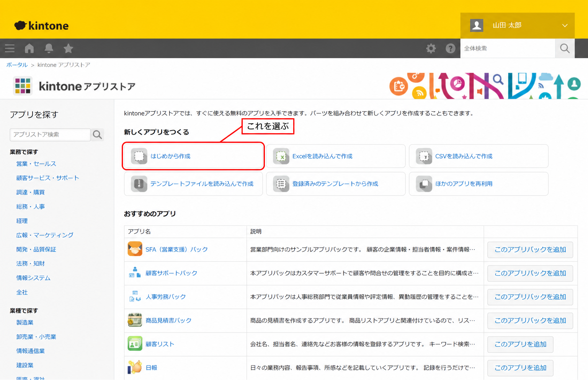Open 顧客リスト link
Screen dimensions: 588x380
point(160,344)
